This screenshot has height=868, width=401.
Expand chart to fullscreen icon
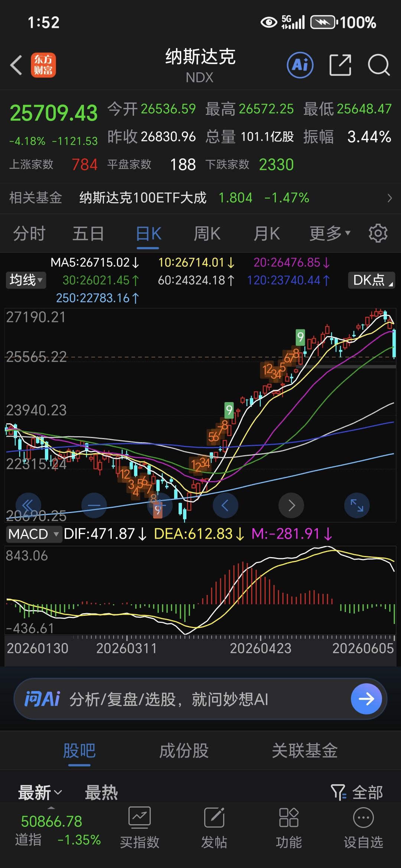click(357, 505)
